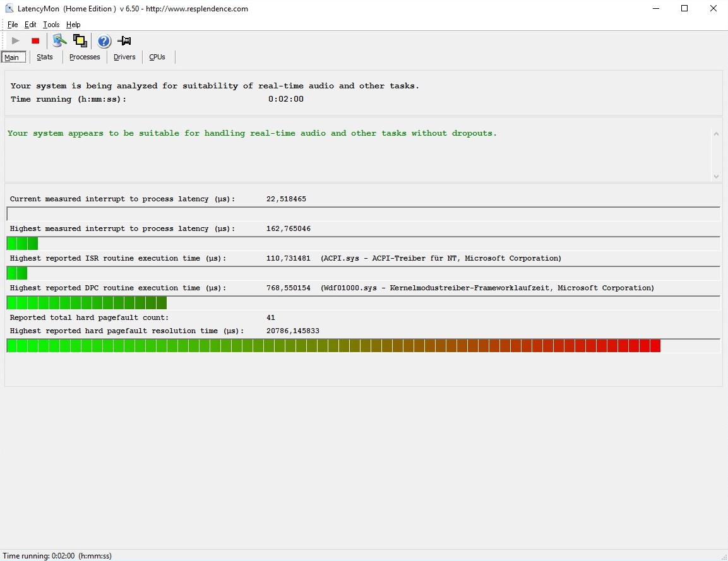Click the 'Time running (h:mm:ss):' label
This screenshot has width=728, height=561.
click(x=68, y=99)
